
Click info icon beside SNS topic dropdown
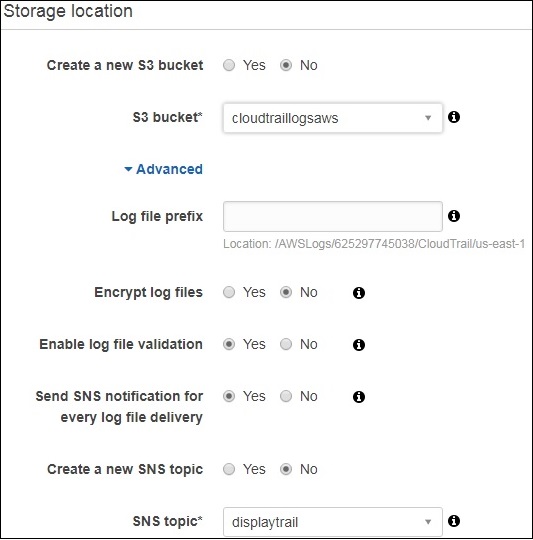pos(454,521)
